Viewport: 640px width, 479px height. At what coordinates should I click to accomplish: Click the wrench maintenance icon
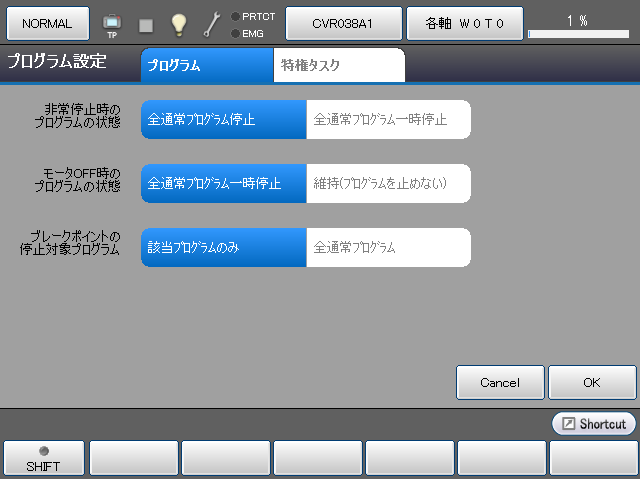click(212, 23)
